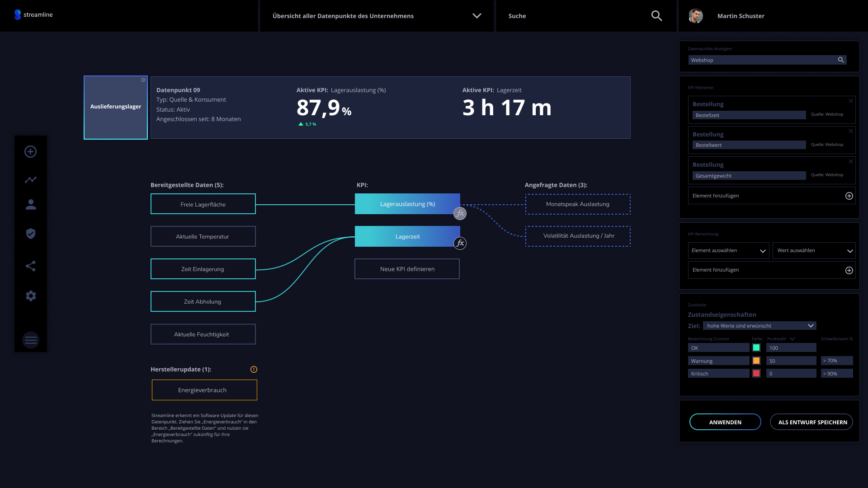Click the green OK color swatch

click(x=756, y=347)
